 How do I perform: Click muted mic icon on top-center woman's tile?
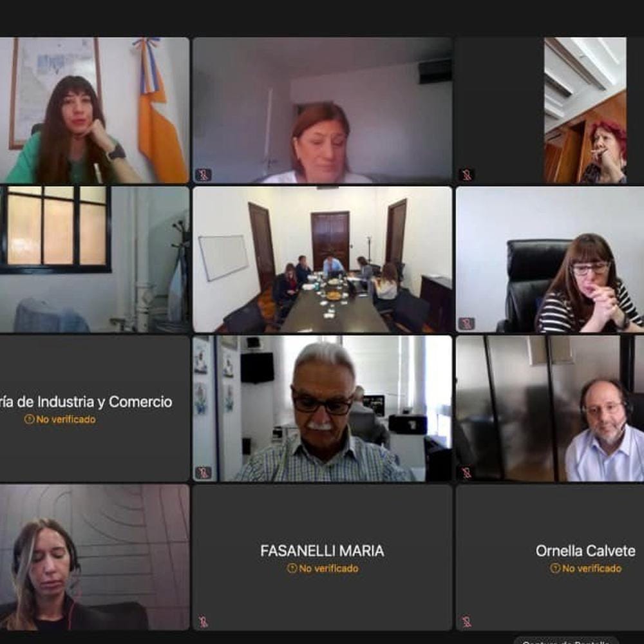(204, 175)
